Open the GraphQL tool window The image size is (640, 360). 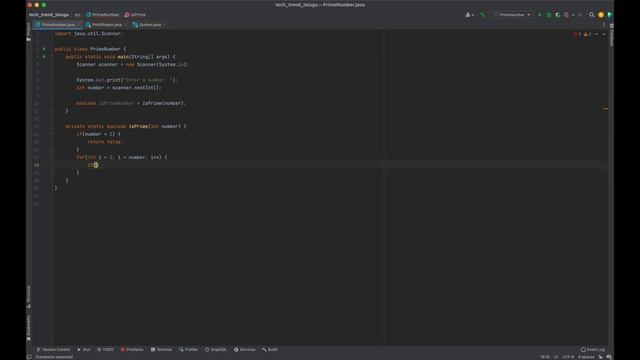216,349
